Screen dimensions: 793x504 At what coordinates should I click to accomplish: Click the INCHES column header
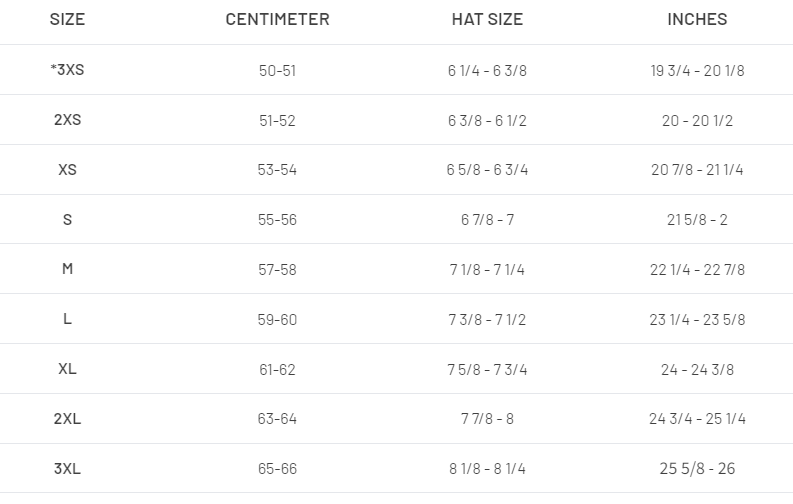tap(697, 19)
